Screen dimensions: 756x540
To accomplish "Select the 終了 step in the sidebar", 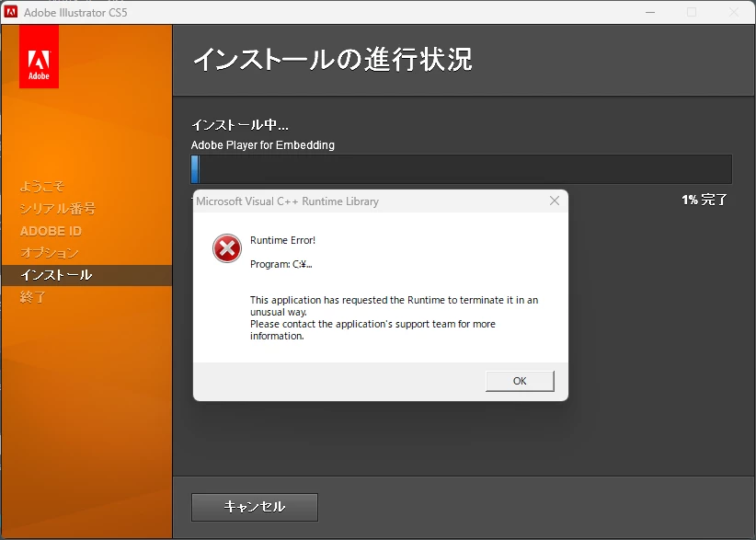I will click(33, 297).
